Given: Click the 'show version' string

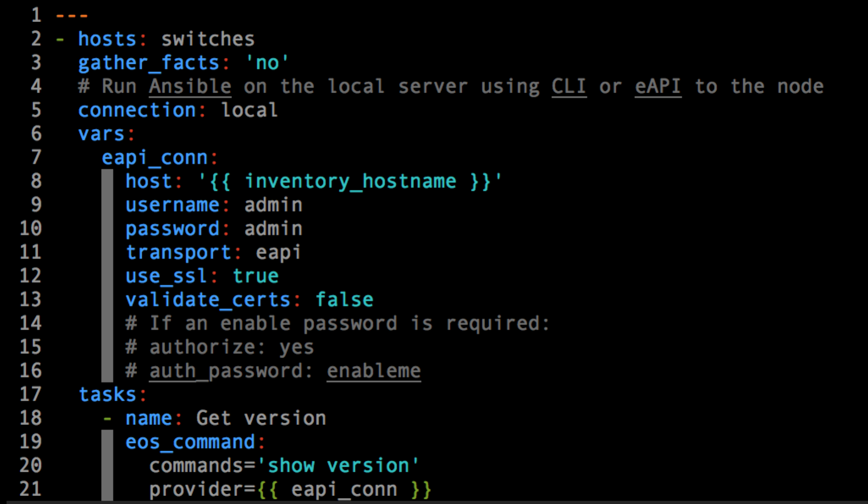Looking at the screenshot, I should click(x=338, y=466).
